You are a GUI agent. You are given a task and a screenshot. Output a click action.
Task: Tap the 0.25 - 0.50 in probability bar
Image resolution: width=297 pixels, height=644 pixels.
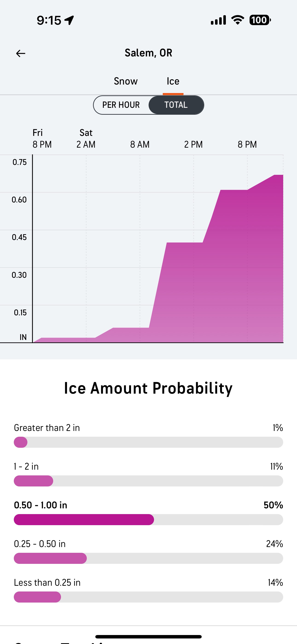[x=148, y=558]
